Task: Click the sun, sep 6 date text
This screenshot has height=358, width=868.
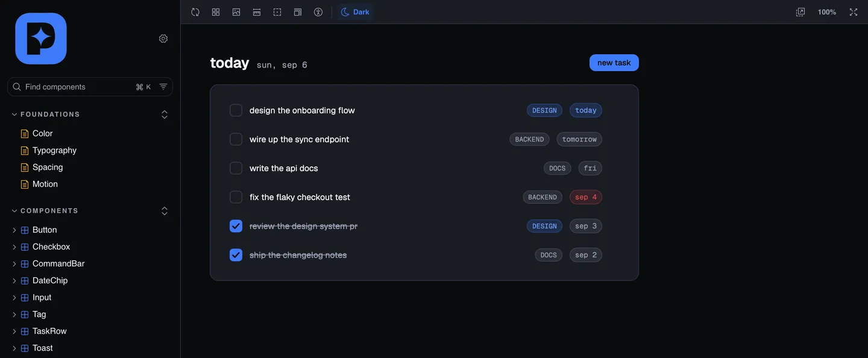Action: 282,65
